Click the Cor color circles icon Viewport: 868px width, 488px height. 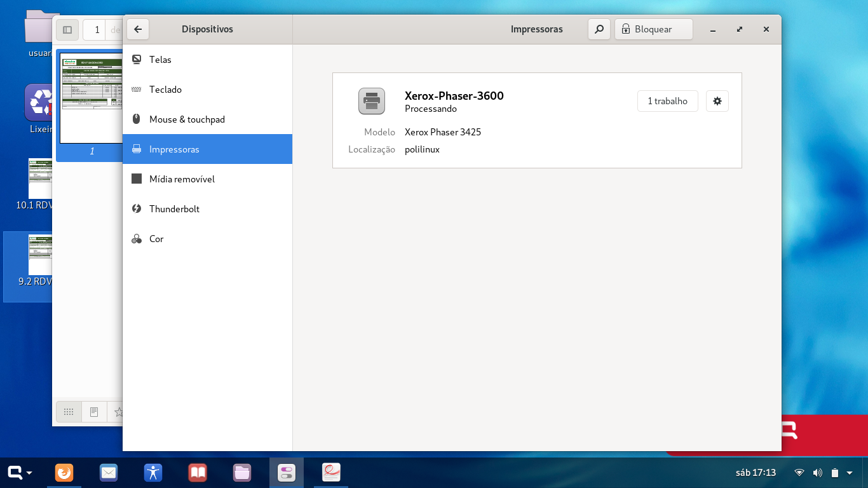137,239
